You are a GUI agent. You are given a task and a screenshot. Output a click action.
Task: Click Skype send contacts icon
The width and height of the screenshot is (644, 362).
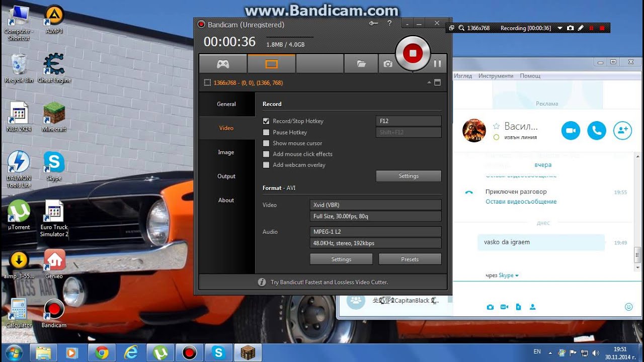click(532, 307)
